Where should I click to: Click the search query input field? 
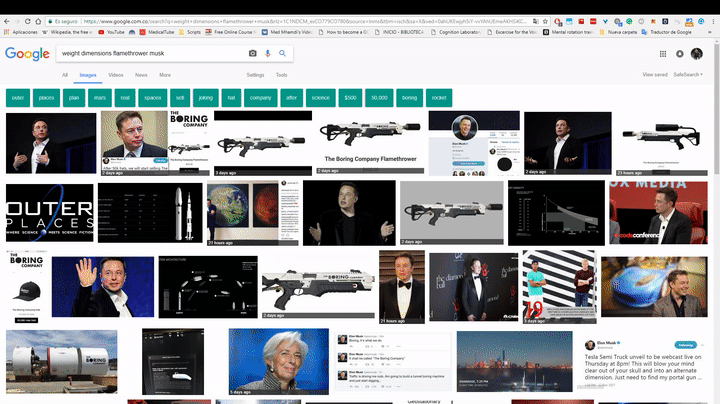(152, 53)
